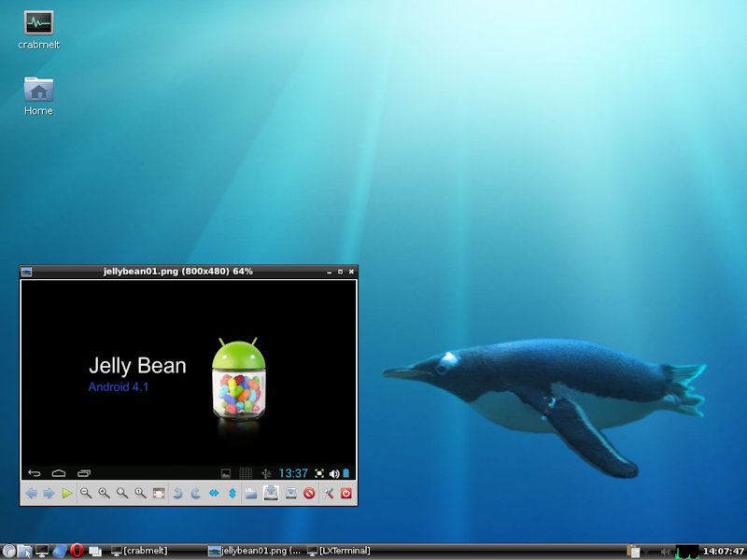Open the image viewer preferences
747x560 pixels.
click(x=329, y=493)
